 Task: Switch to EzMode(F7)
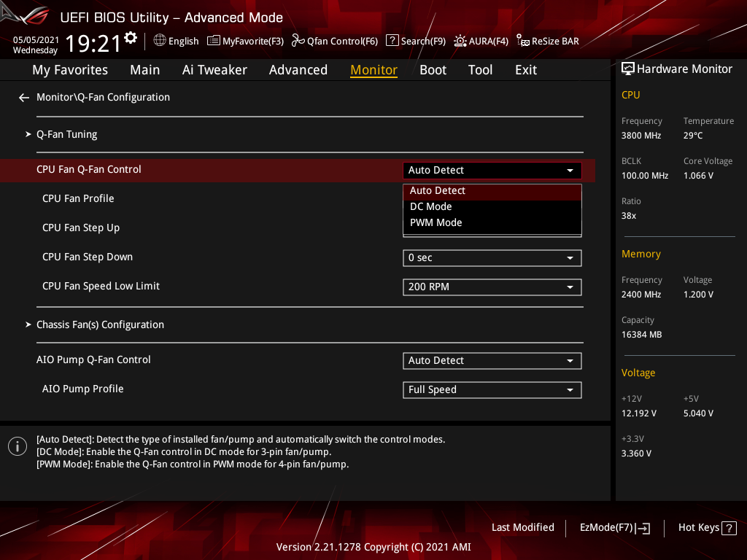pos(614,528)
